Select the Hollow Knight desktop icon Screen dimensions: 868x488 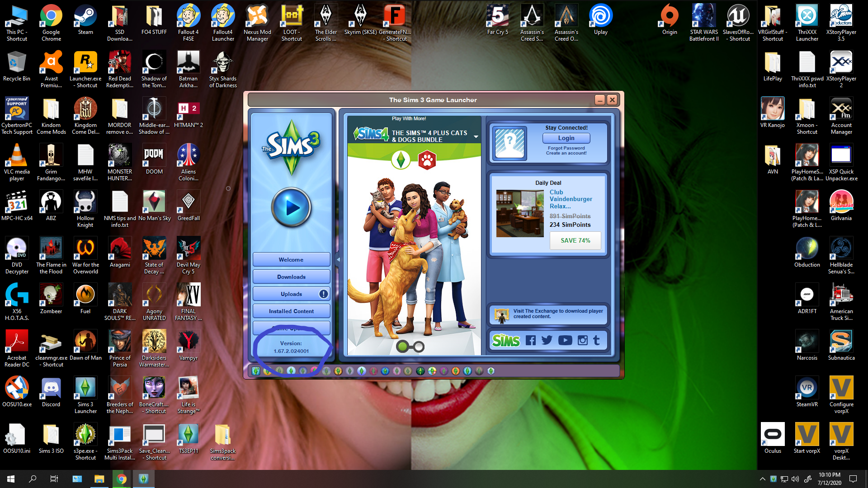[85, 209]
